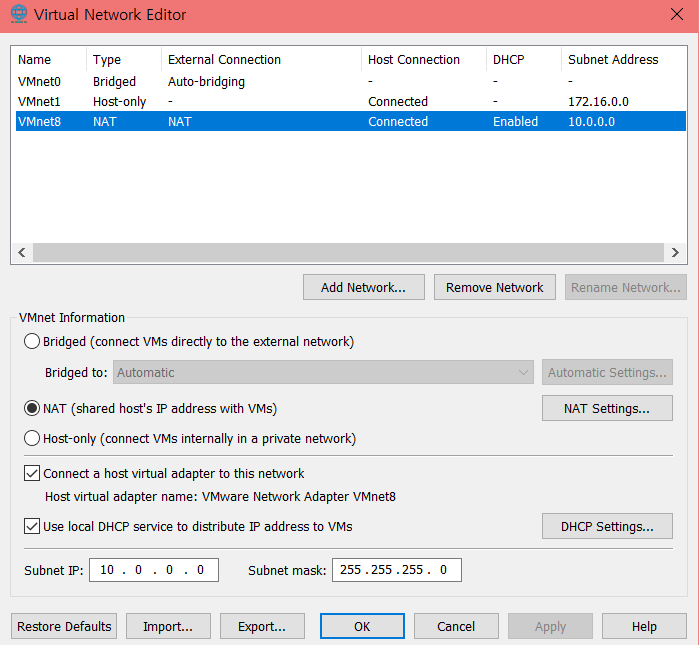Click the Import button

[x=168, y=626]
